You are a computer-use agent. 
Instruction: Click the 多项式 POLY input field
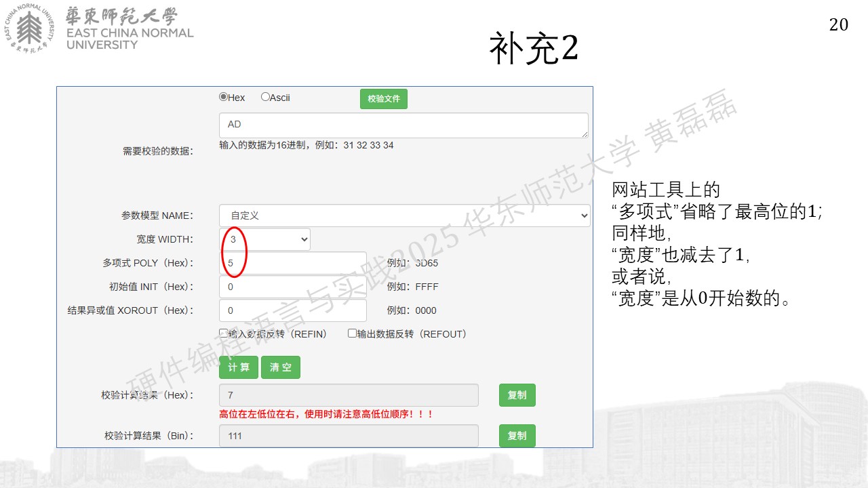tap(293, 263)
